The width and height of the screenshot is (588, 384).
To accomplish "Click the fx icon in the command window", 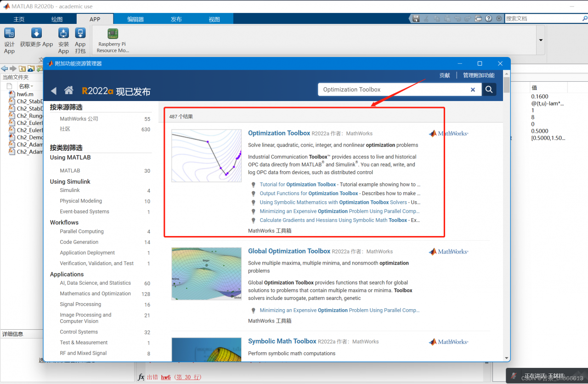I will (x=141, y=377).
